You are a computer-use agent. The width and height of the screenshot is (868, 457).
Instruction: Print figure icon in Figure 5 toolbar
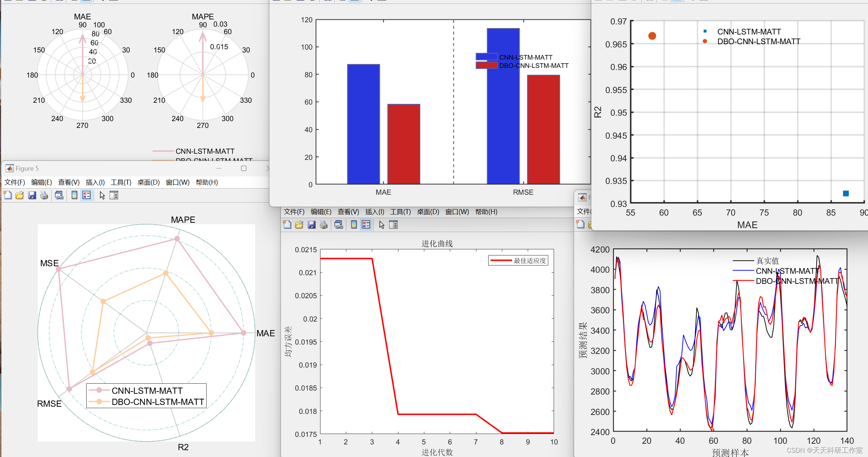tap(44, 195)
